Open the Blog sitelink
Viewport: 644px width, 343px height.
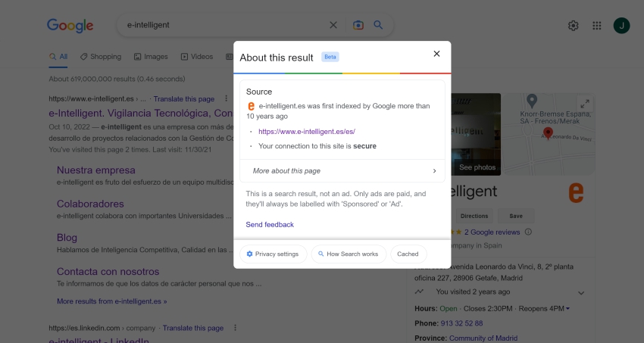point(67,237)
